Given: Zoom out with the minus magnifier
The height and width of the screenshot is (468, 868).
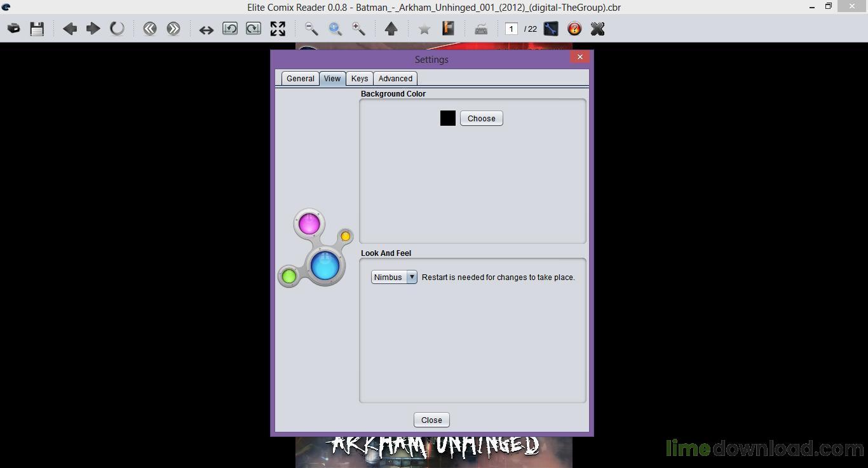Looking at the screenshot, I should coord(311,29).
